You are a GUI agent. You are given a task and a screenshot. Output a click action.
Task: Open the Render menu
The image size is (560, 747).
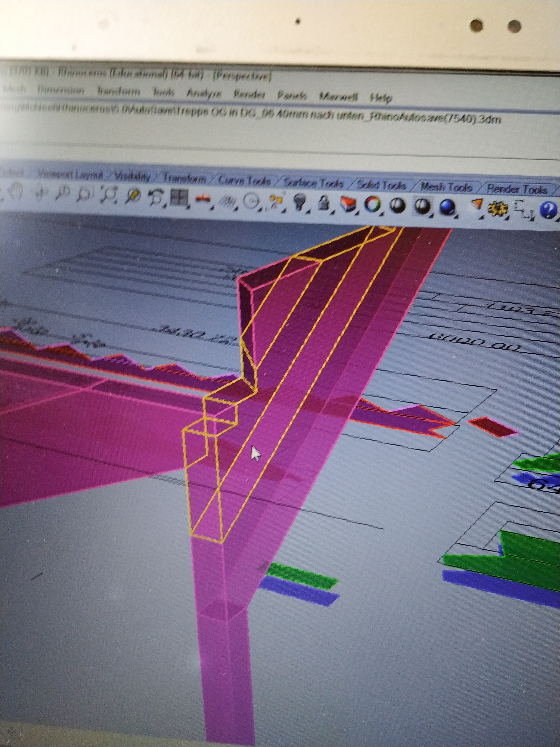[x=249, y=94]
